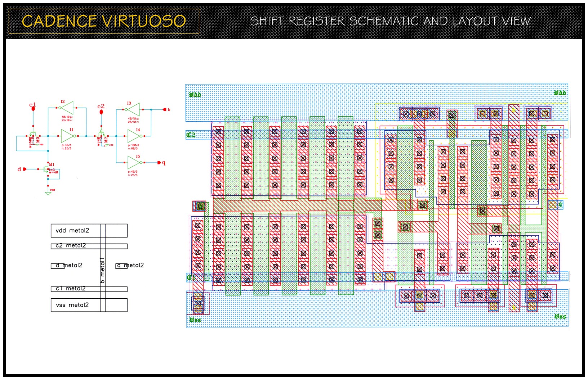Click the C2 label on layout rail

coord(191,135)
